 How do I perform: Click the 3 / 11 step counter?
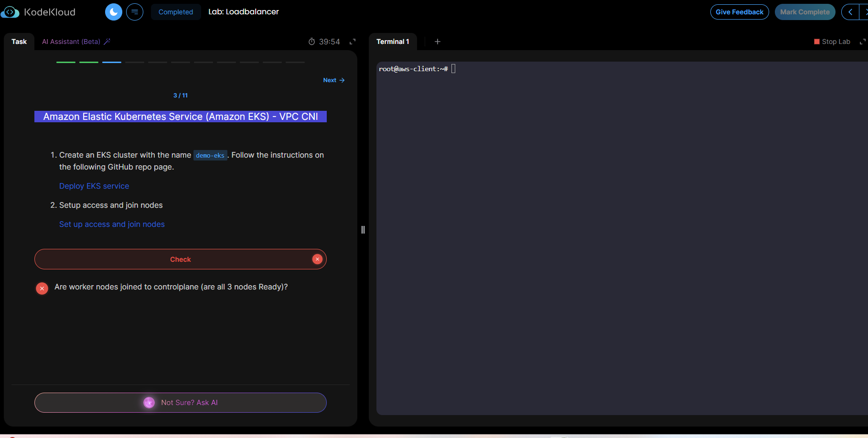pos(181,96)
